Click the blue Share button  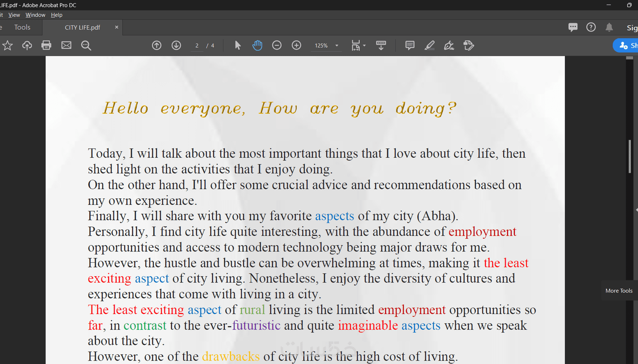click(x=626, y=45)
